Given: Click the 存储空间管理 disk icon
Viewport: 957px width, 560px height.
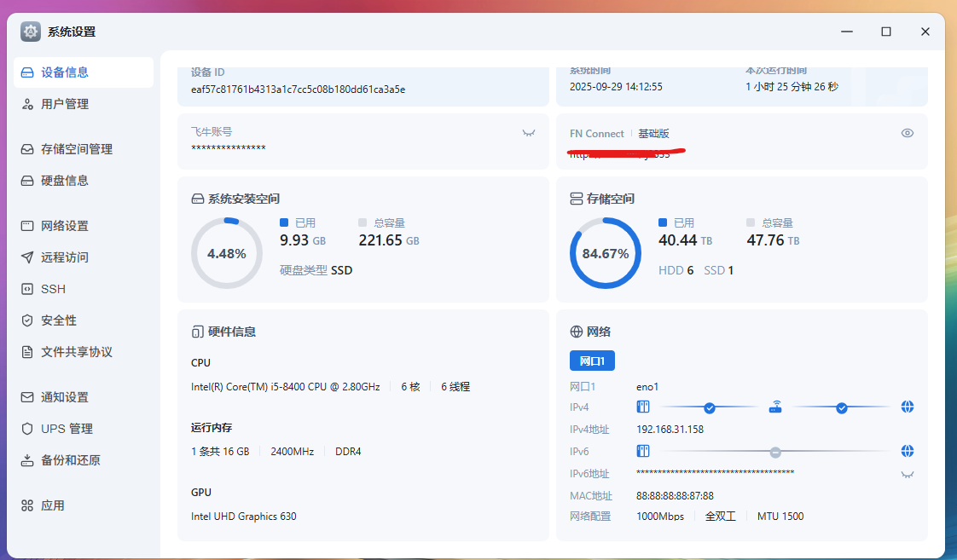Looking at the screenshot, I should click(27, 149).
